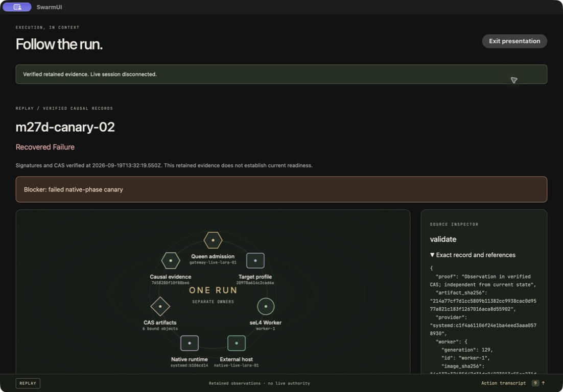Click the up arrow beside transcript count

pos(543,383)
